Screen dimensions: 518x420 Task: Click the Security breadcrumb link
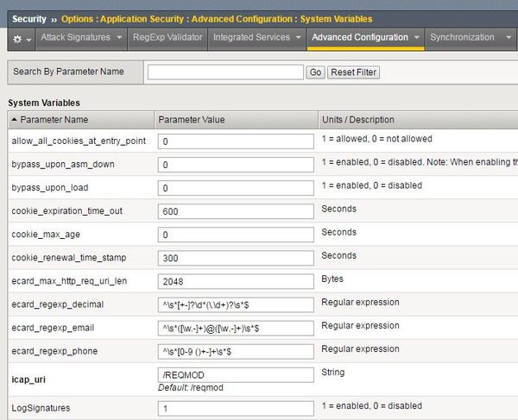[29, 18]
